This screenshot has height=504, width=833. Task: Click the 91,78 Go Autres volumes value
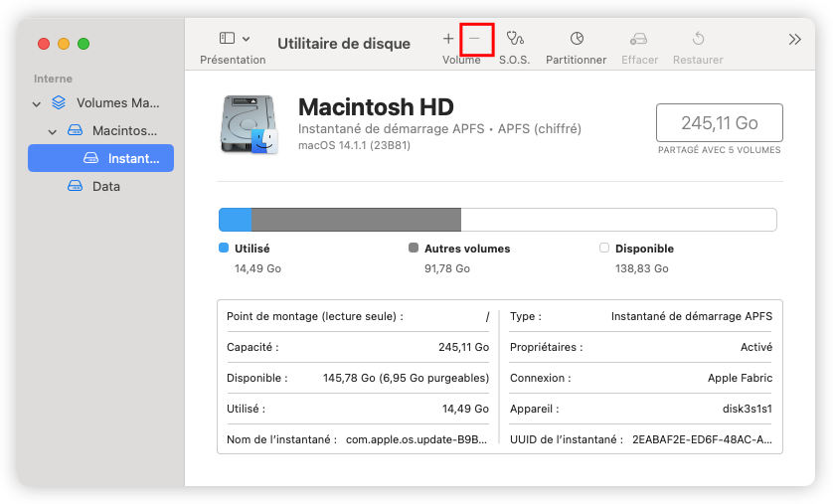pos(446,268)
